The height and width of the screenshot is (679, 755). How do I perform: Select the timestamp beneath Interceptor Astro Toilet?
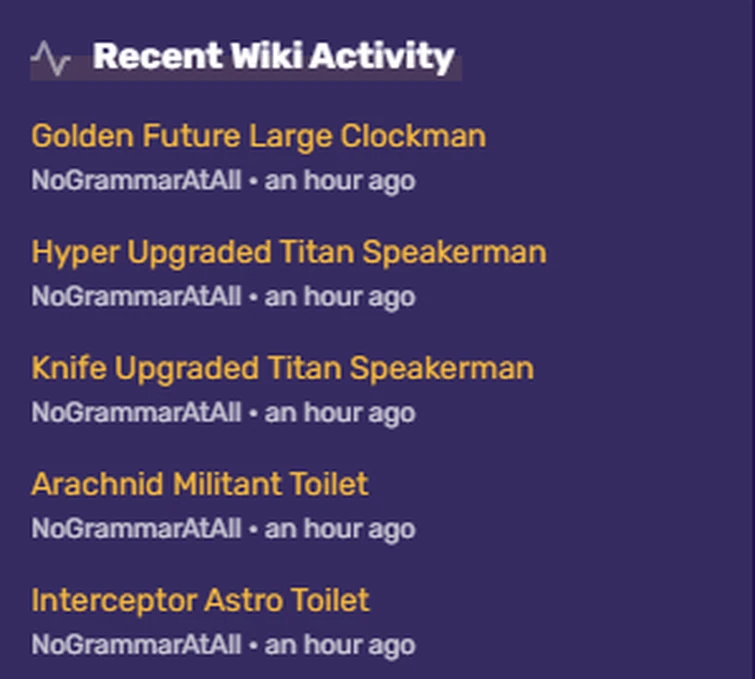(x=339, y=645)
